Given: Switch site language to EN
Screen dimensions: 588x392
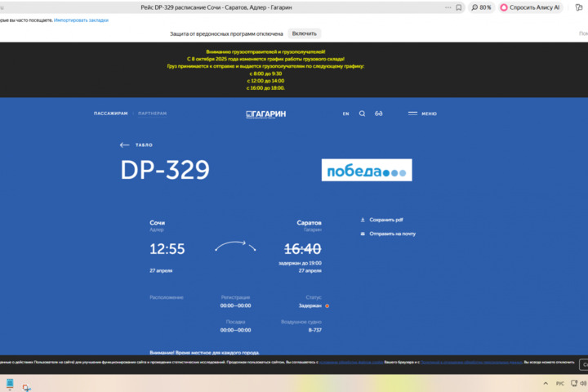Looking at the screenshot, I should coord(345,114).
